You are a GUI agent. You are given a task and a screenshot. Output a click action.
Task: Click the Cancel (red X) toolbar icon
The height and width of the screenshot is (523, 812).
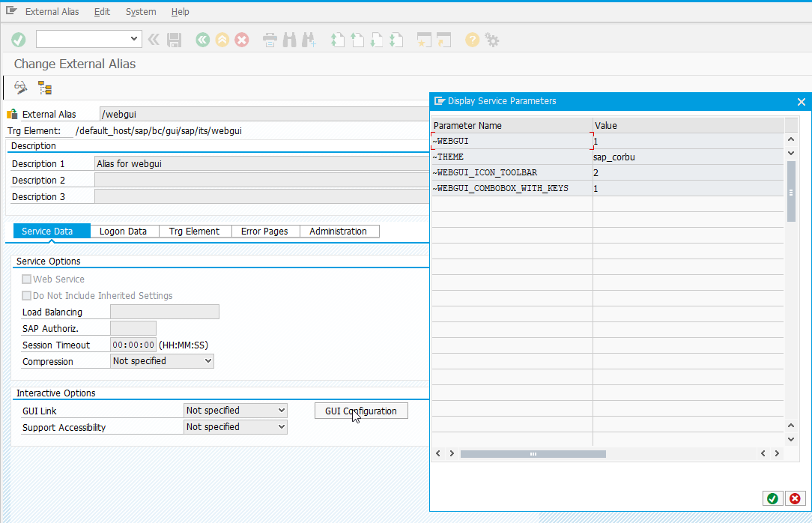coord(241,40)
